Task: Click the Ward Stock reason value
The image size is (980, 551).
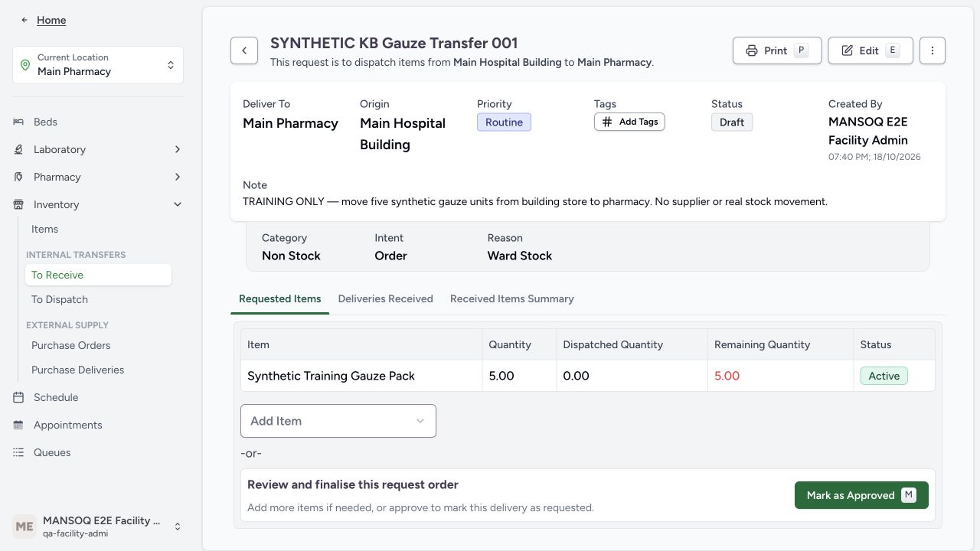Action: (520, 256)
